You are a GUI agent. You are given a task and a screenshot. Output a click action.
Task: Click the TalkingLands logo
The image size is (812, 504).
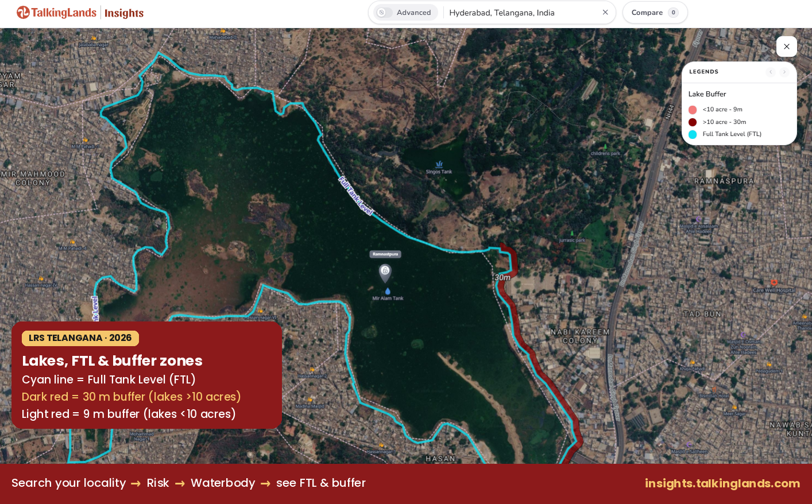coord(56,13)
